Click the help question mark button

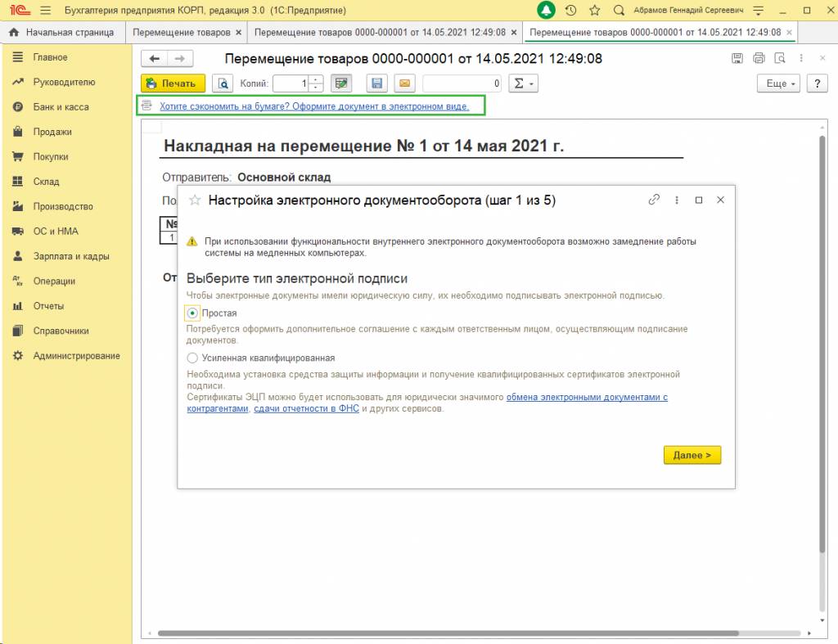point(818,83)
